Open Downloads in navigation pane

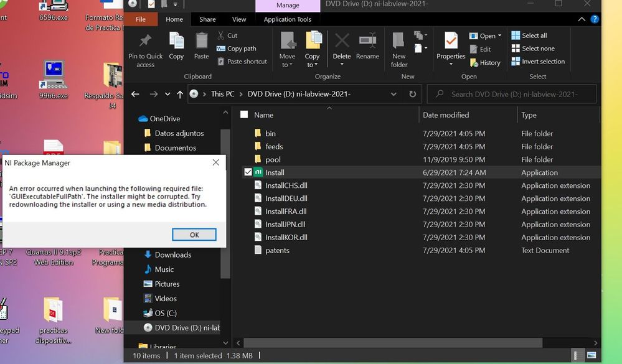[x=172, y=254]
